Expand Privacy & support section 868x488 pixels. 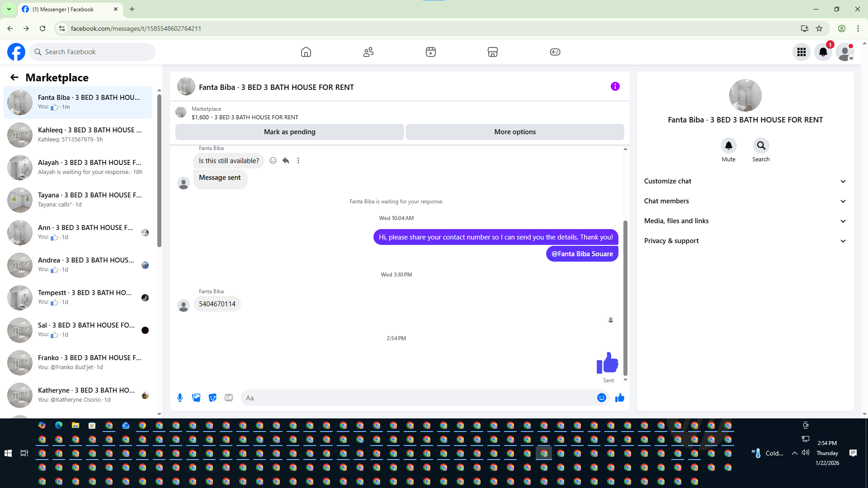point(745,241)
